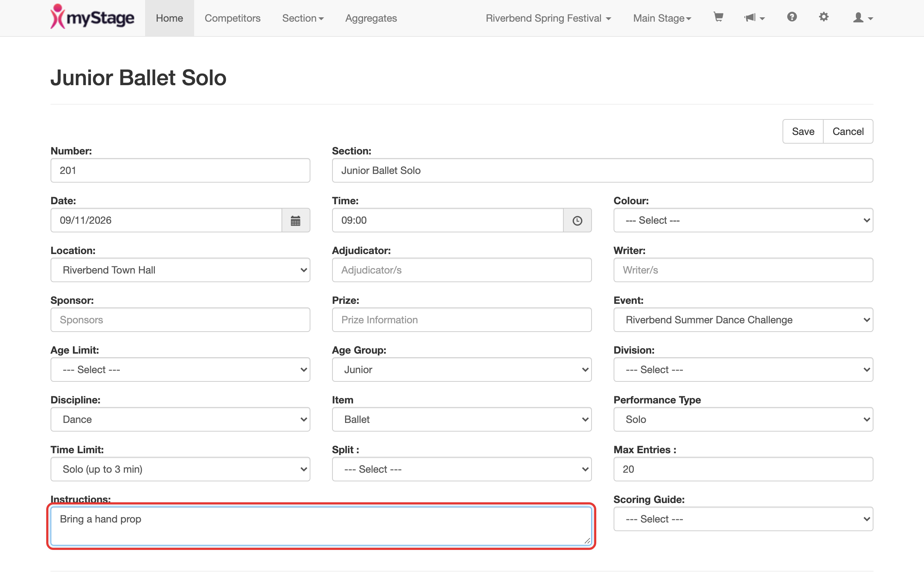The image size is (924, 586).
Task: Open the Scoring Guide dropdown
Action: pyautogui.click(x=743, y=519)
